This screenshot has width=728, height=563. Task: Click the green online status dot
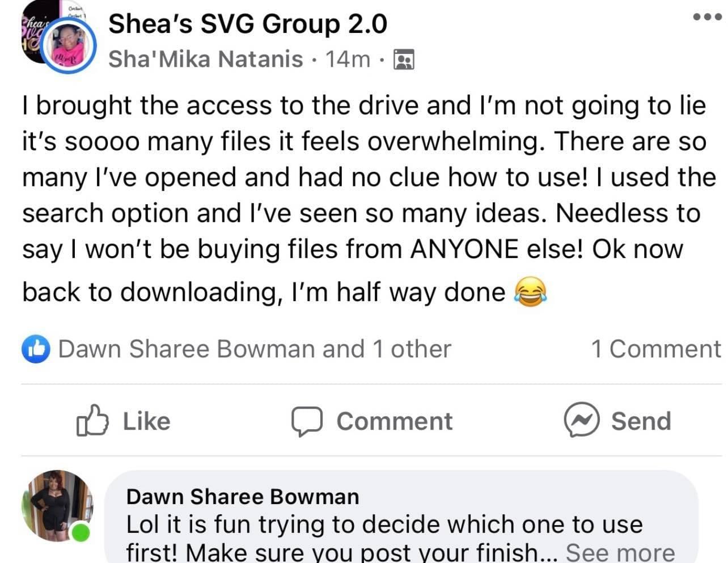(81, 533)
